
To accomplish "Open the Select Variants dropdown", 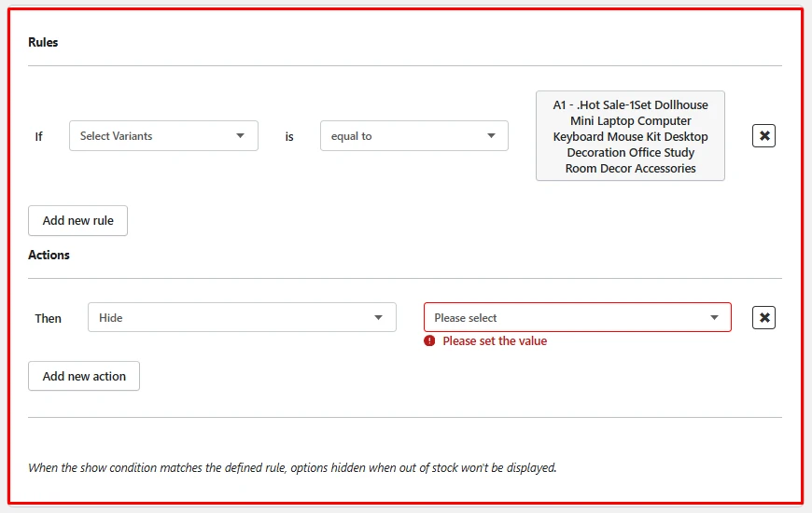I will point(163,135).
